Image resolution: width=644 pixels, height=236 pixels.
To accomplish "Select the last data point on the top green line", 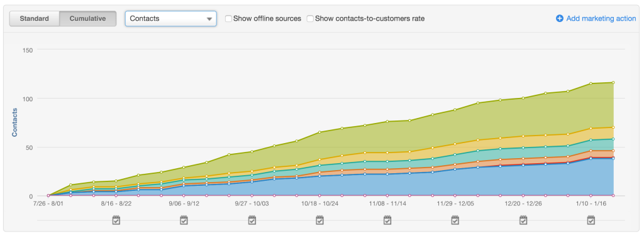I will click(613, 82).
